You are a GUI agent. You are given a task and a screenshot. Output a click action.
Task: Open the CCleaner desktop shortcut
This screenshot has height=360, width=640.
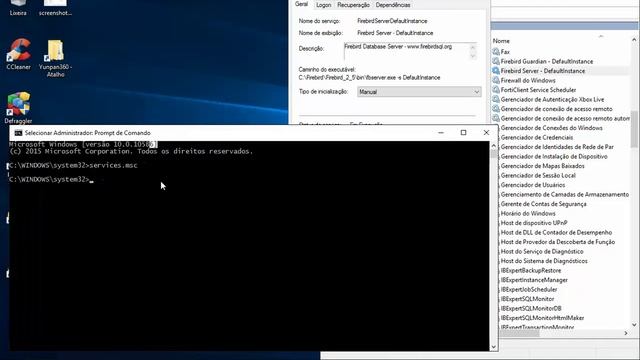pyautogui.click(x=18, y=54)
